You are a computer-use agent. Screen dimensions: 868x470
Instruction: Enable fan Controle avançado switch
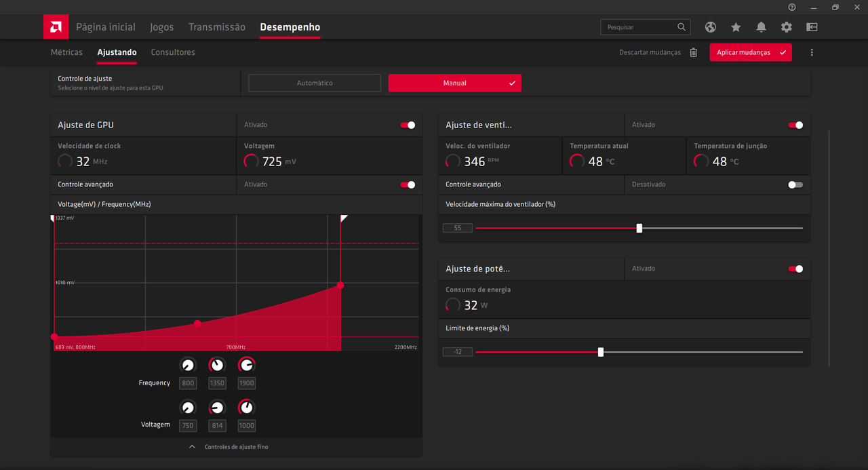(795, 184)
